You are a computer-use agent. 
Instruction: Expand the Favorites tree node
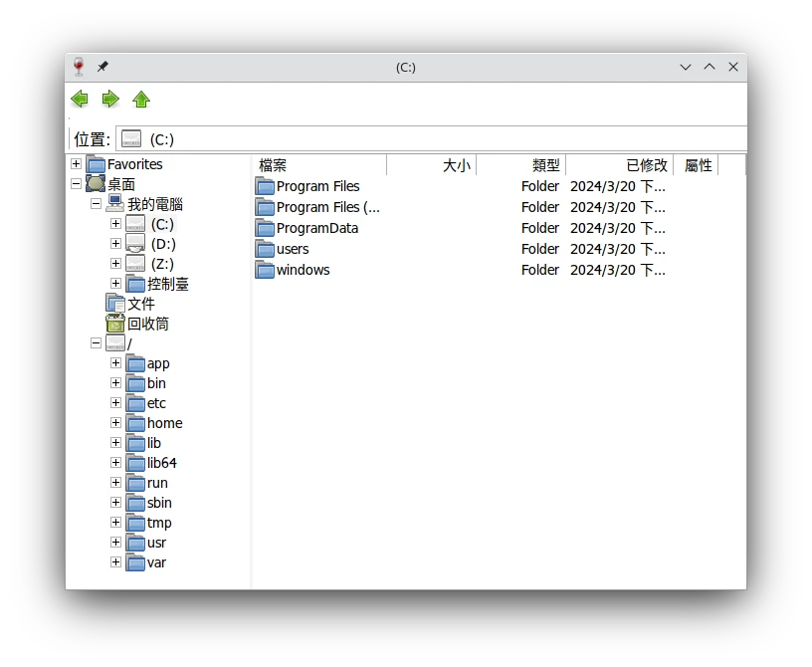(x=77, y=164)
